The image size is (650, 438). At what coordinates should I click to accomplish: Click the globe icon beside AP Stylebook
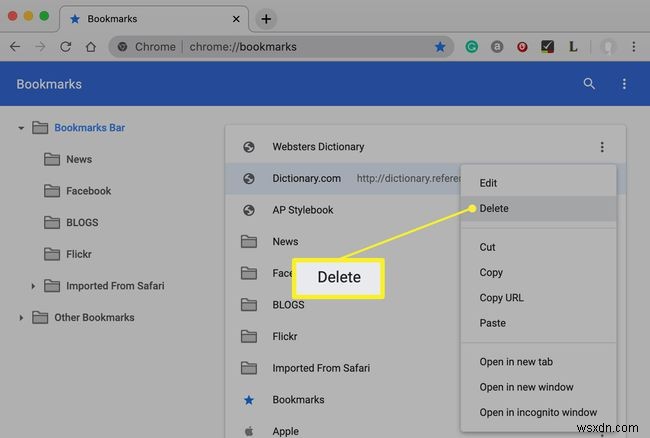[x=249, y=210]
